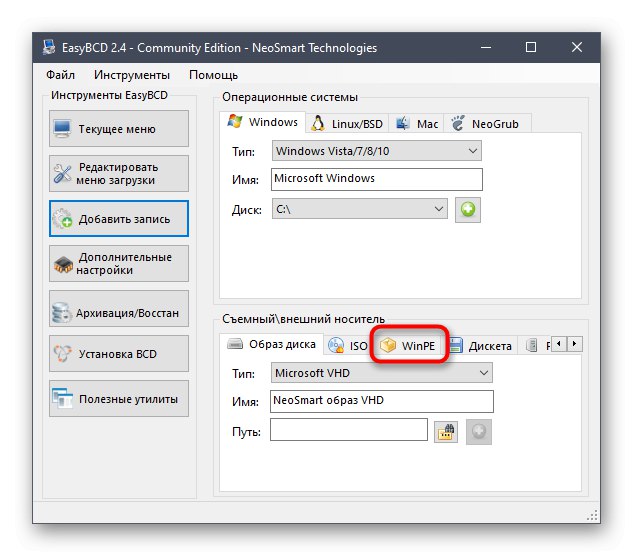
Task: Click the box icon on WinPE tab
Action: tap(388, 345)
